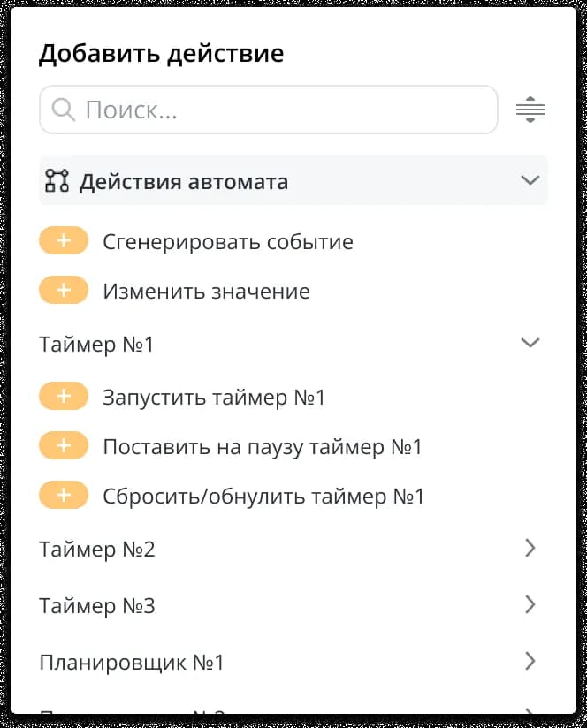Viewport: 587px width, 728px height.
Task: Click the Добавить действие heading
Action: click(x=161, y=53)
